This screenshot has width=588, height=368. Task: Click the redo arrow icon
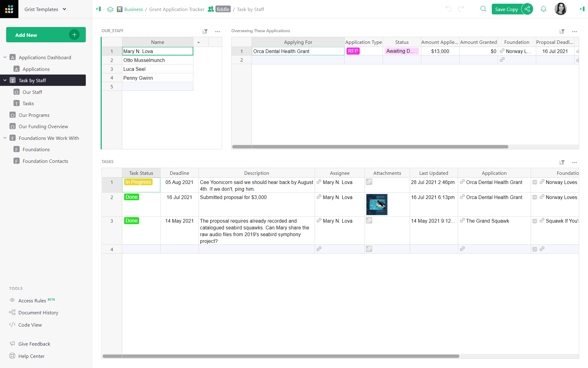point(461,9)
